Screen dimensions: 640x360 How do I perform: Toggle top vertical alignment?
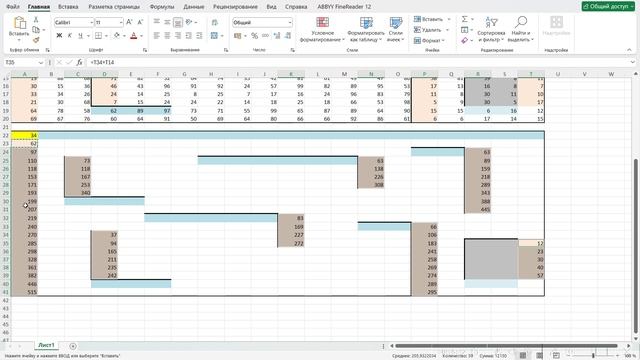(157, 22)
